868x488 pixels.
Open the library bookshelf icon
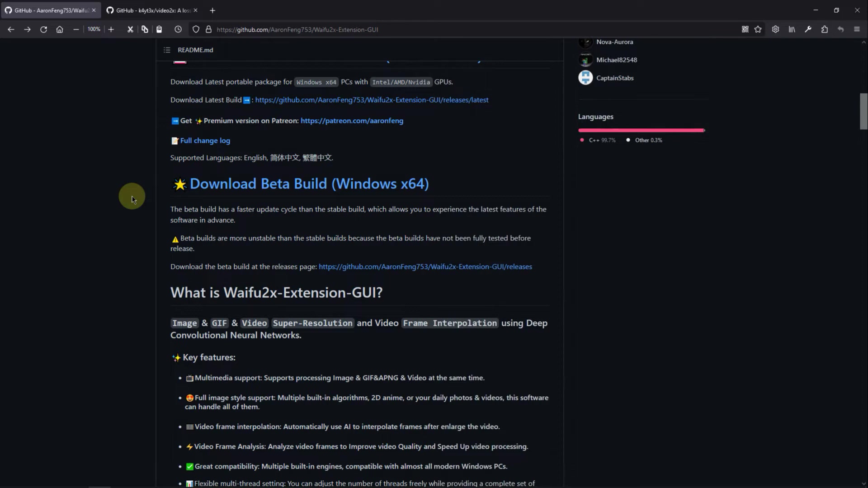coord(792,29)
